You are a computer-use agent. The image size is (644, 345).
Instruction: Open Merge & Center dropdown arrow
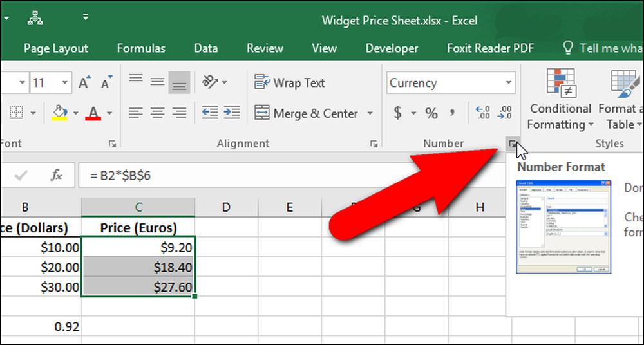(370, 113)
